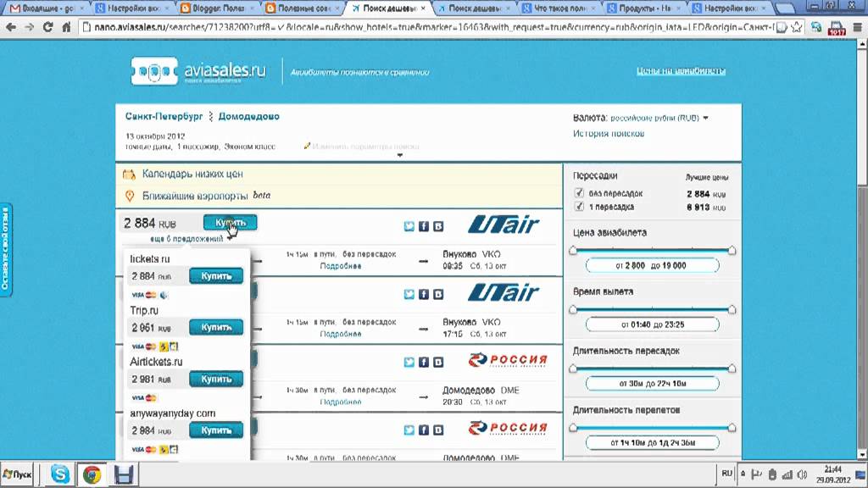Buy ticket from tickets.ru
This screenshot has width=868, height=488.
[216, 275]
